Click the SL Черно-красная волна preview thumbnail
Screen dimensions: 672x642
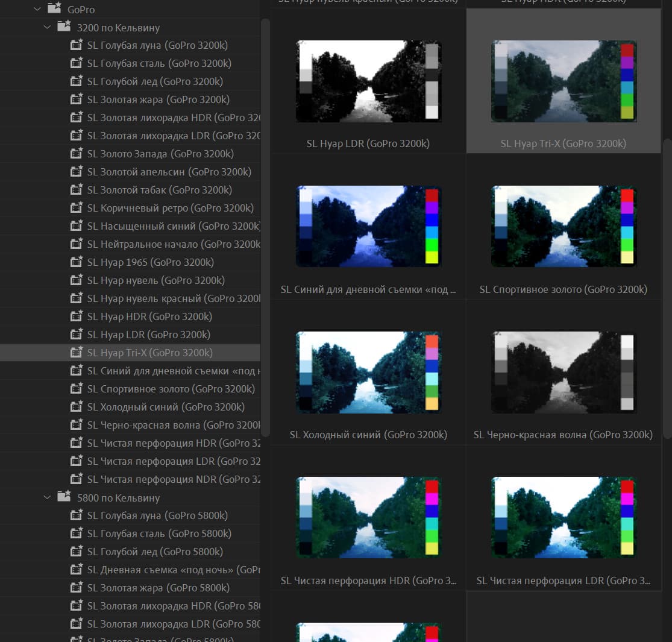[x=564, y=372]
